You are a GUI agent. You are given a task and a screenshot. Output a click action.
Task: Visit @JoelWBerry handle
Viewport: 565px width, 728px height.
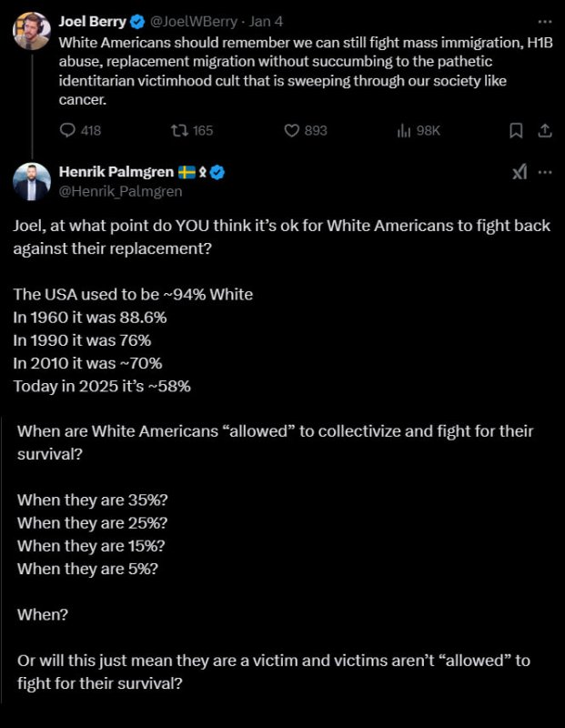click(x=194, y=22)
